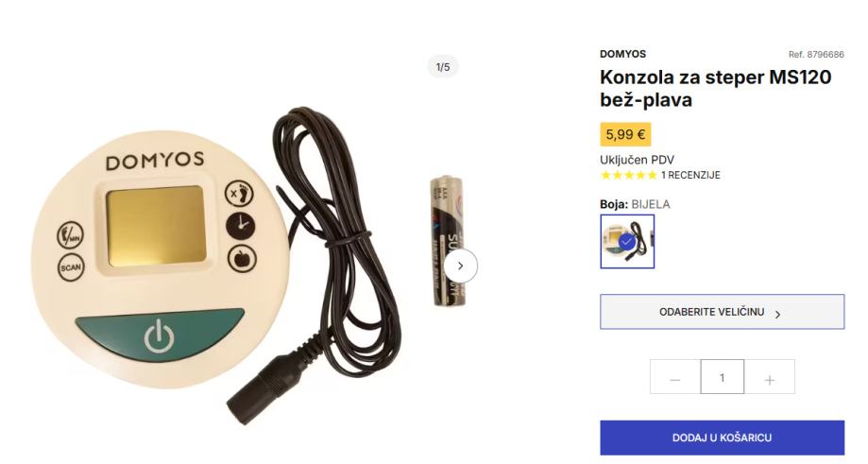
Task: Click the footsteps counter icon on console
Action: [x=239, y=194]
